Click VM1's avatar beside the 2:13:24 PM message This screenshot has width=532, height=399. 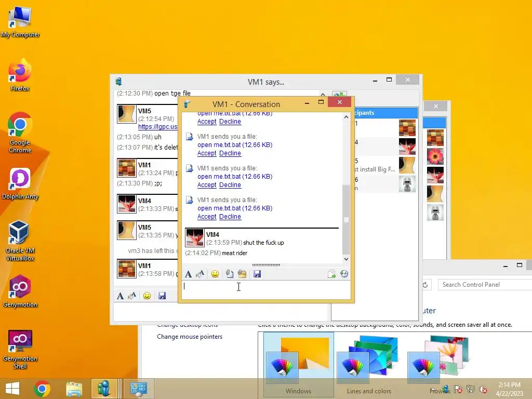click(x=126, y=168)
